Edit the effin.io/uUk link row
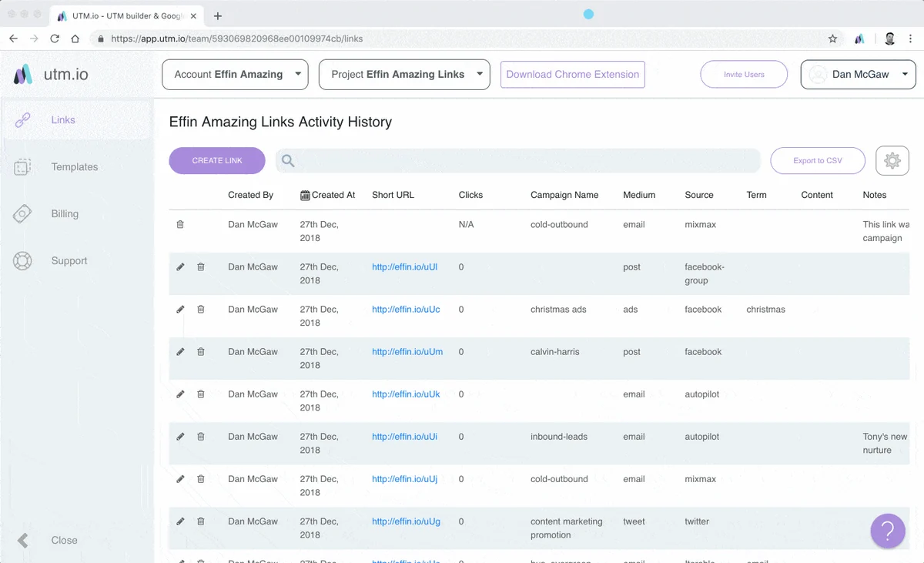The image size is (924, 563). coord(180,394)
